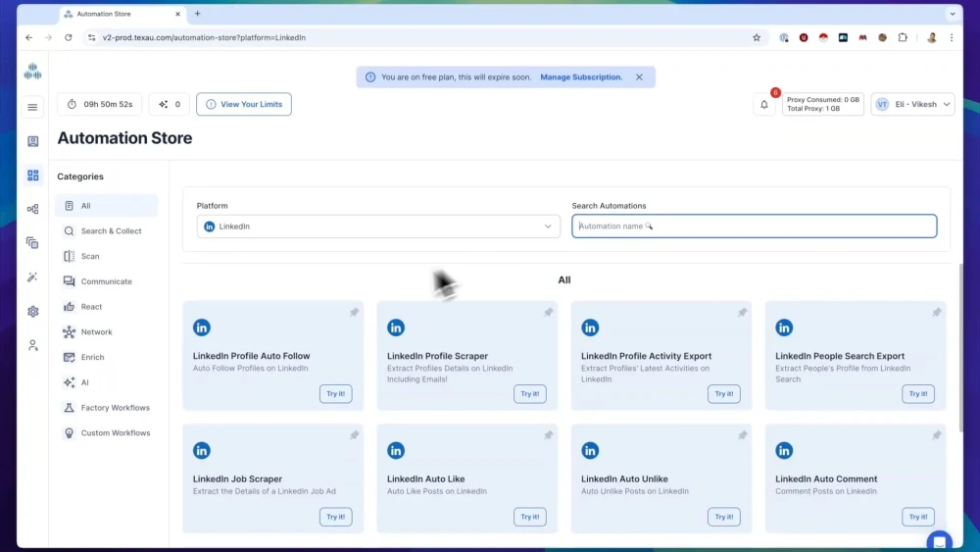This screenshot has width=980, height=552.
Task: Open Factory Workflows category
Action: coord(106,408)
